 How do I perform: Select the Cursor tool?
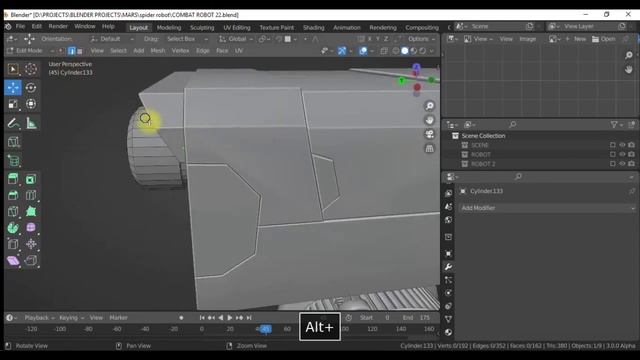click(x=31, y=69)
